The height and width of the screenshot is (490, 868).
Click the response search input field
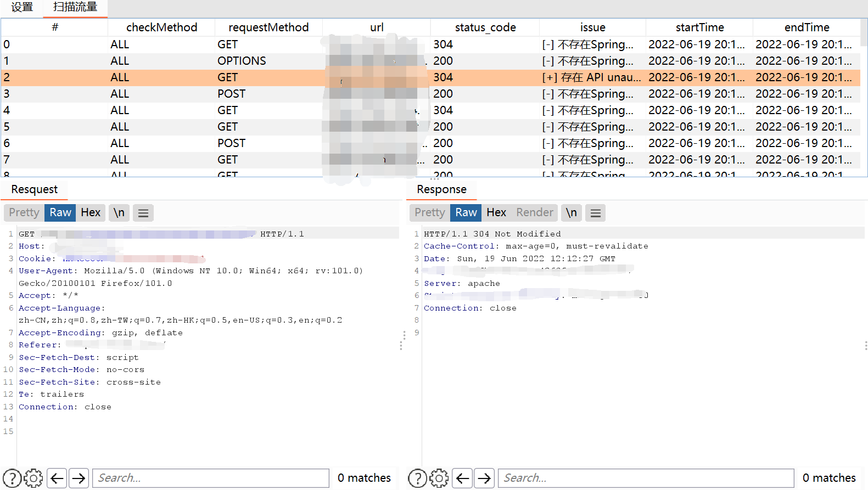click(646, 478)
